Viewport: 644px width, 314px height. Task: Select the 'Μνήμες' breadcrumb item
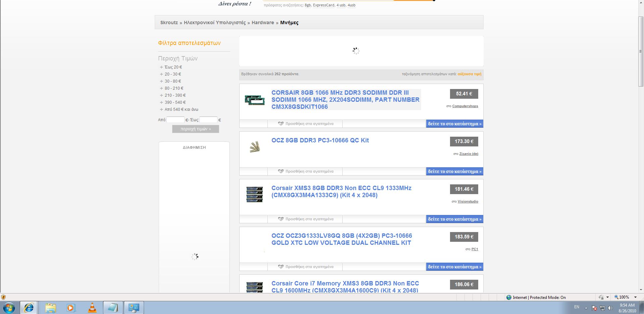289,23
